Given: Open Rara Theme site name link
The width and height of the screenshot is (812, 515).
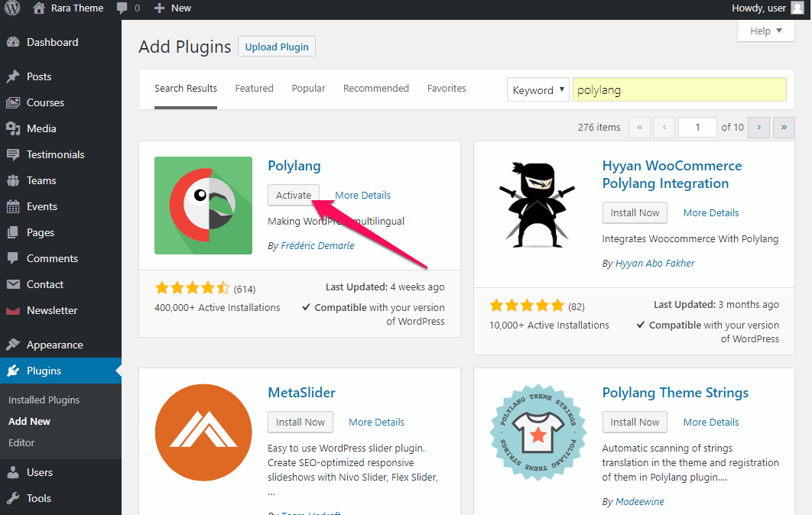Looking at the screenshot, I should pos(77,8).
